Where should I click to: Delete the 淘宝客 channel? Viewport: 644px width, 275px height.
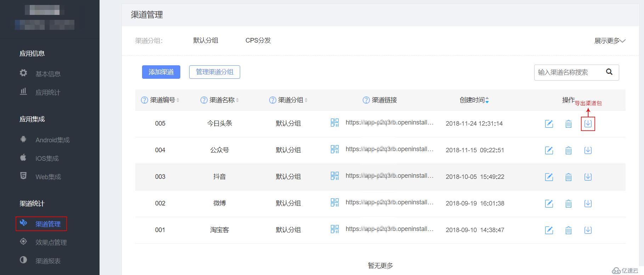[x=568, y=230]
